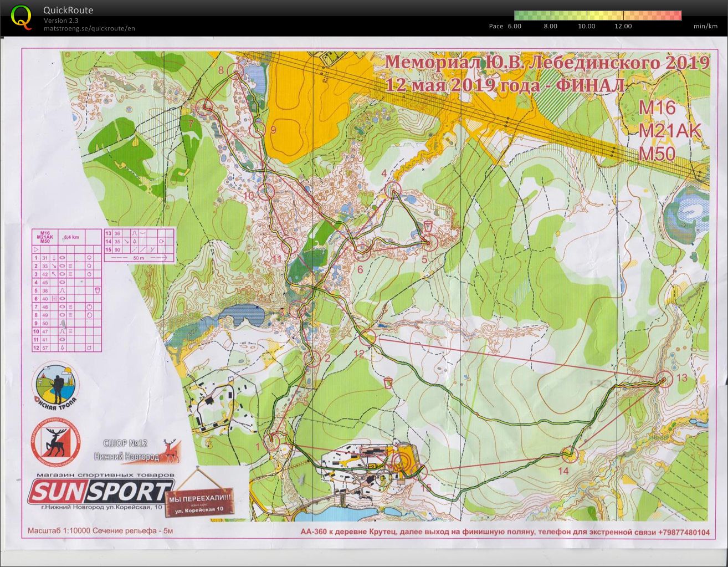Select control circle 5 on map
The image size is (728, 567).
point(429,242)
